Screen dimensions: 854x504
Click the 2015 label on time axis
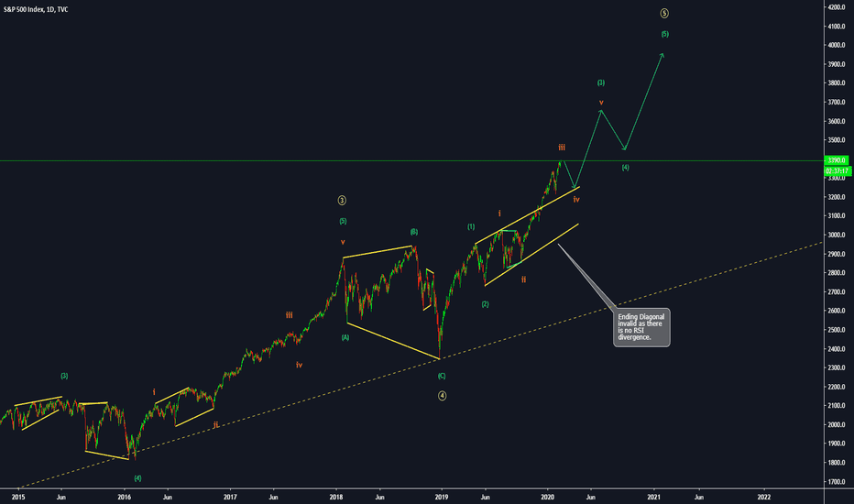coord(18,497)
